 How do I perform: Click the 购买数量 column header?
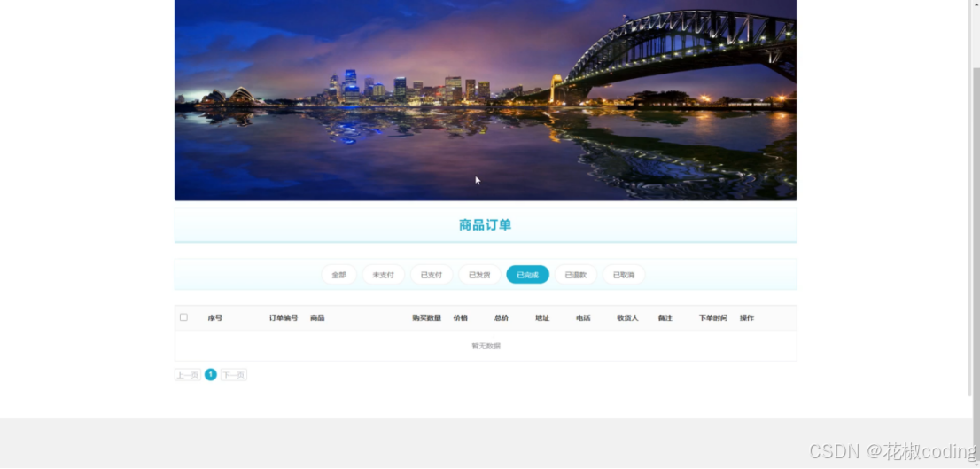tap(427, 318)
